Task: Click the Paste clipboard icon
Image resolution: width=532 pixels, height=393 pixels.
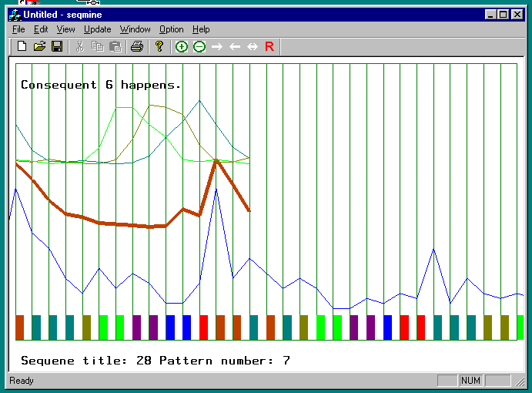Action: pos(115,46)
